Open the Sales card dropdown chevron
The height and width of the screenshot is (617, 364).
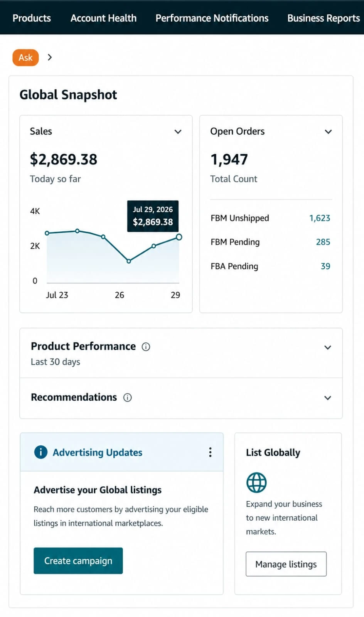(x=178, y=131)
